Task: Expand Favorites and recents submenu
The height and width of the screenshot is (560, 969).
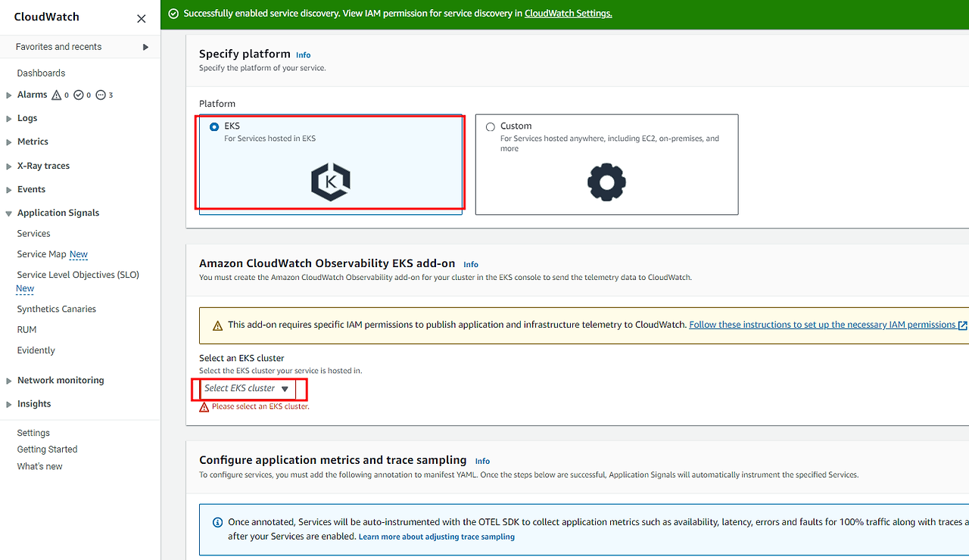Action: pos(145,47)
